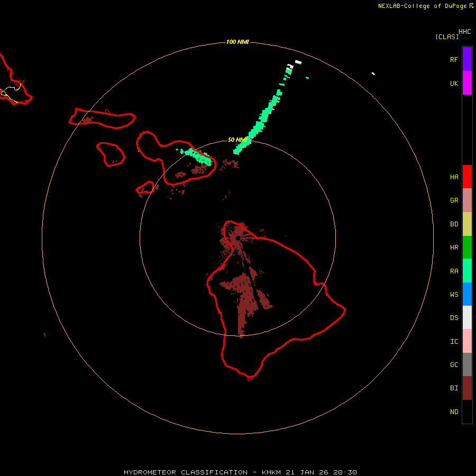Select the gray GC legend swatch
This screenshot has width=476, height=476.
point(467,364)
